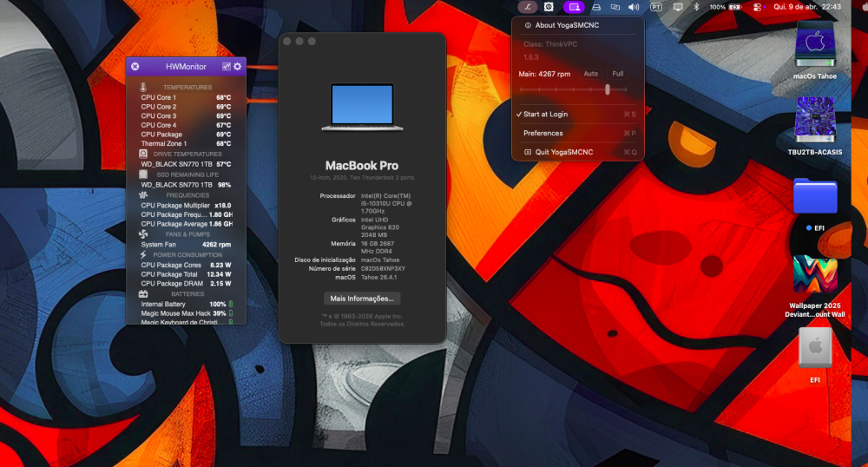Click the Frequencies waveform icon

tap(143, 194)
